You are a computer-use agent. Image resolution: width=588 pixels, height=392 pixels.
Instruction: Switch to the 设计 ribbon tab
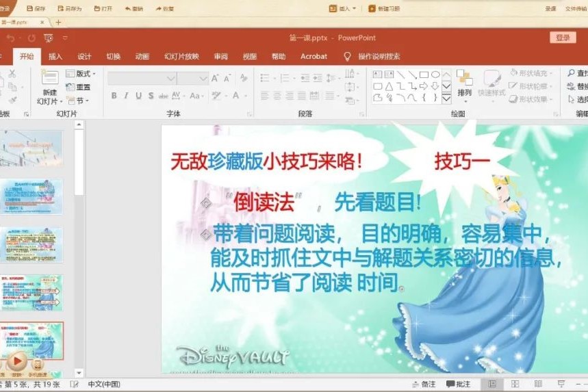(x=84, y=57)
